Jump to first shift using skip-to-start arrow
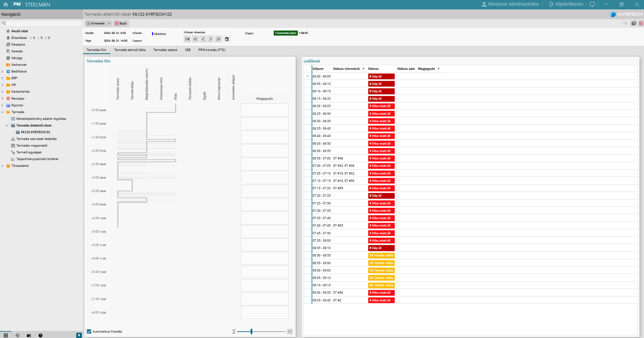 click(x=187, y=39)
